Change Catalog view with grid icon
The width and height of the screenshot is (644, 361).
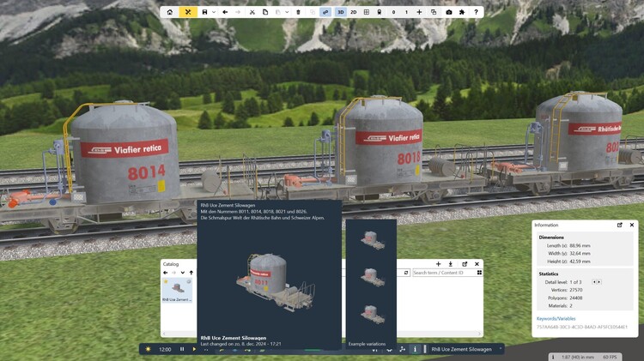point(479,273)
